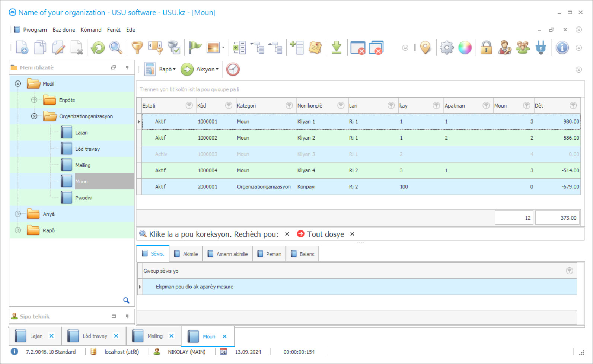The width and height of the screenshot is (593, 364).
Task: Click the green download arrow icon
Action: tap(337, 48)
